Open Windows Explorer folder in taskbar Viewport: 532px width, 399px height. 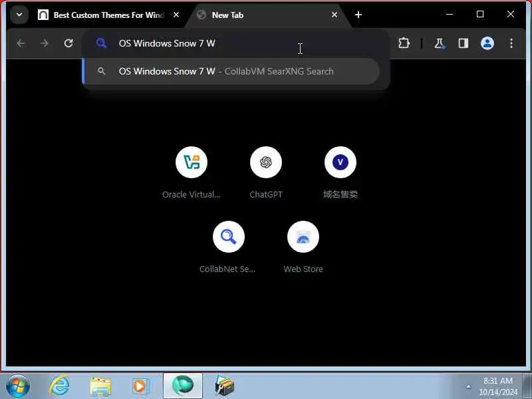[101, 386]
